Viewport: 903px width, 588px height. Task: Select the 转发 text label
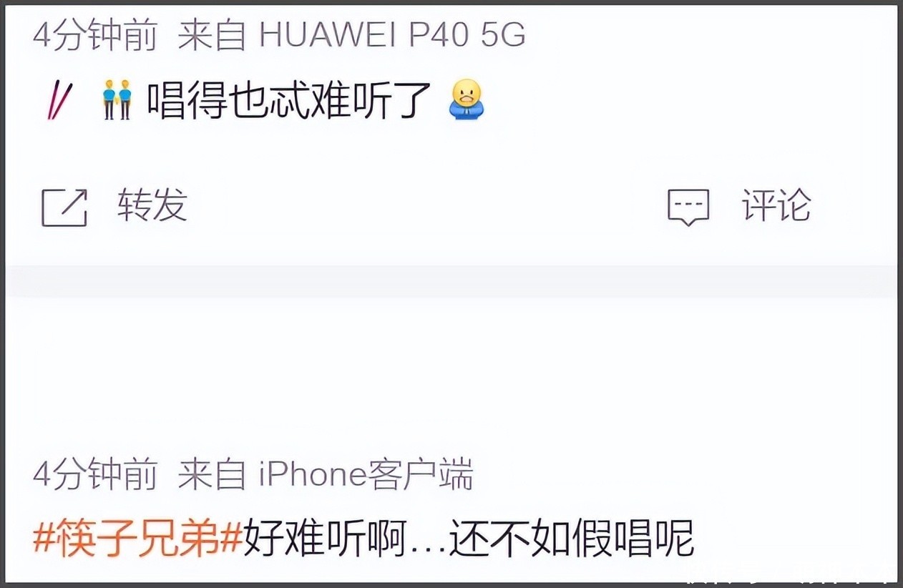152,206
